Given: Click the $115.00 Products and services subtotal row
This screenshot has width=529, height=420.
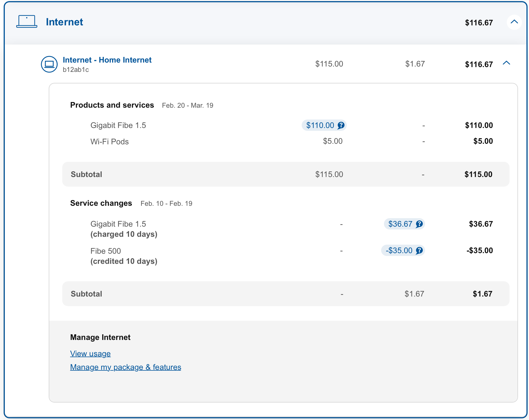Looking at the screenshot, I should pos(286,174).
